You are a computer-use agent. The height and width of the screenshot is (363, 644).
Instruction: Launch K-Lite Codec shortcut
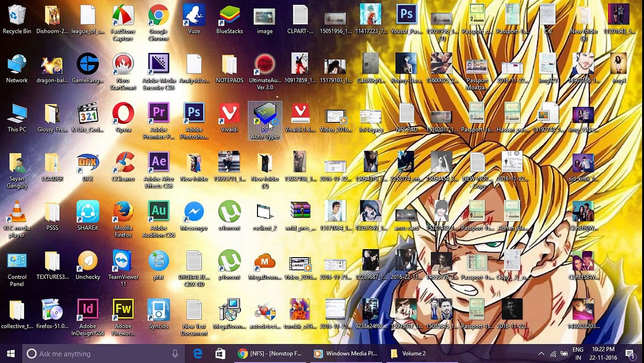(88, 118)
